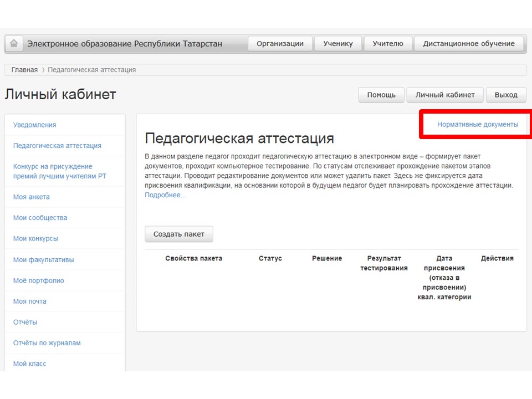This screenshot has width=532, height=399.
Task: Click the Главная breadcrumb link
Action: click(24, 70)
